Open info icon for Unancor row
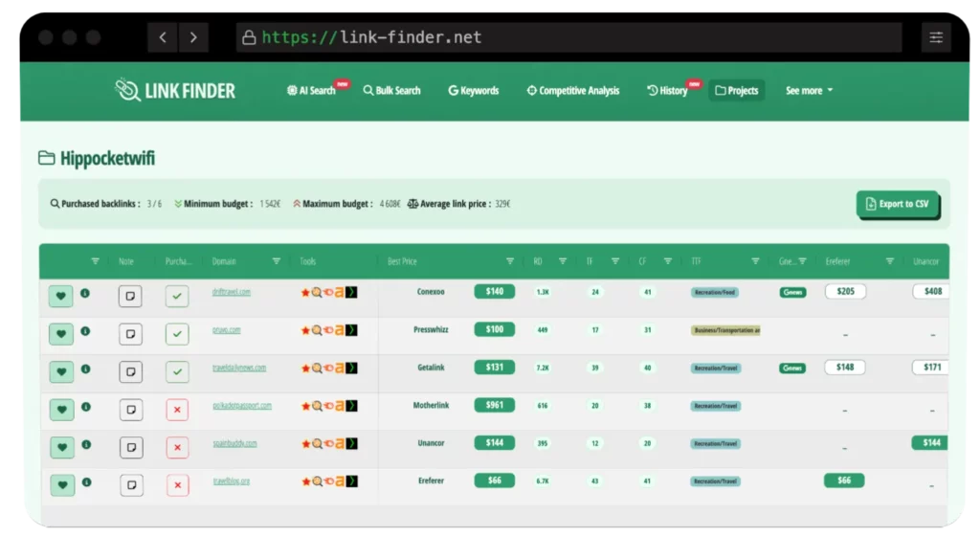The image size is (980, 537). [x=86, y=444]
